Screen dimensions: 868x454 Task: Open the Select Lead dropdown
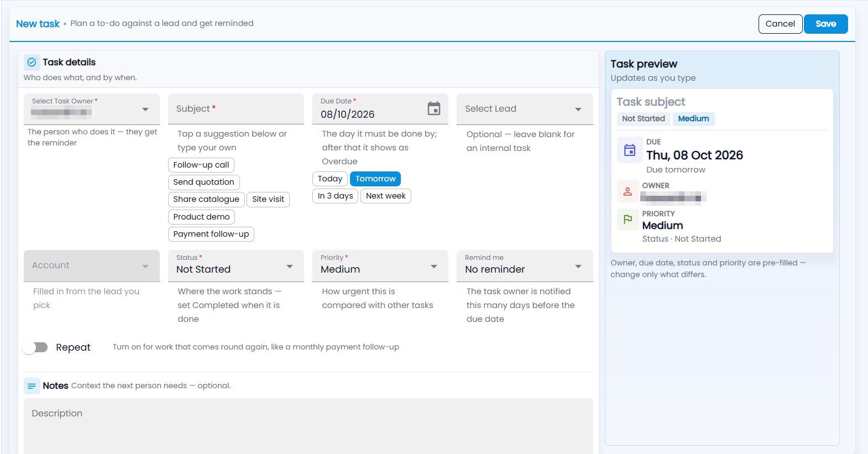(525, 109)
